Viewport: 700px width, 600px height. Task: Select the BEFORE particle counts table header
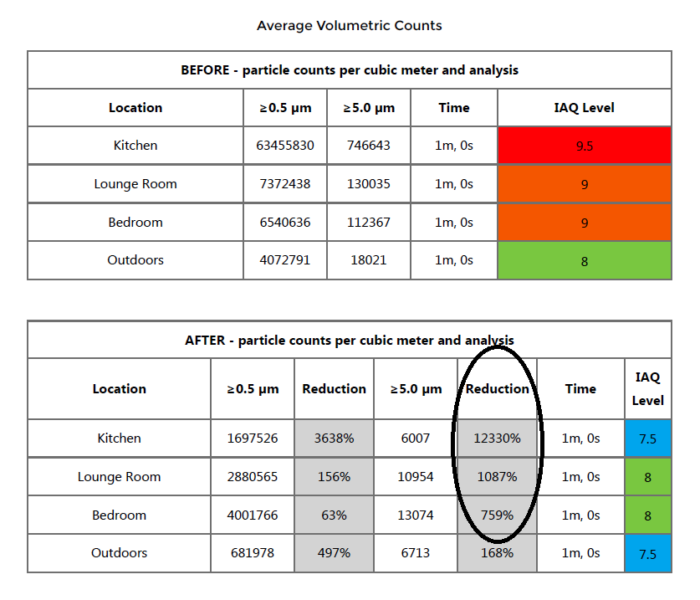coord(350,70)
